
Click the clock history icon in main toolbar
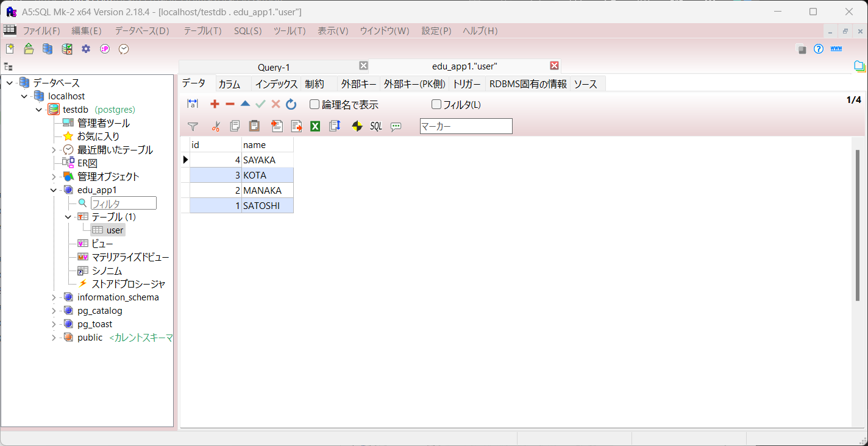pyautogui.click(x=124, y=49)
